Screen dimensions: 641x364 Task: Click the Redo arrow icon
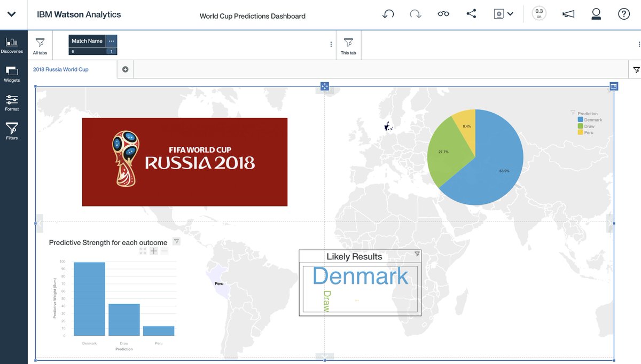tap(416, 14)
